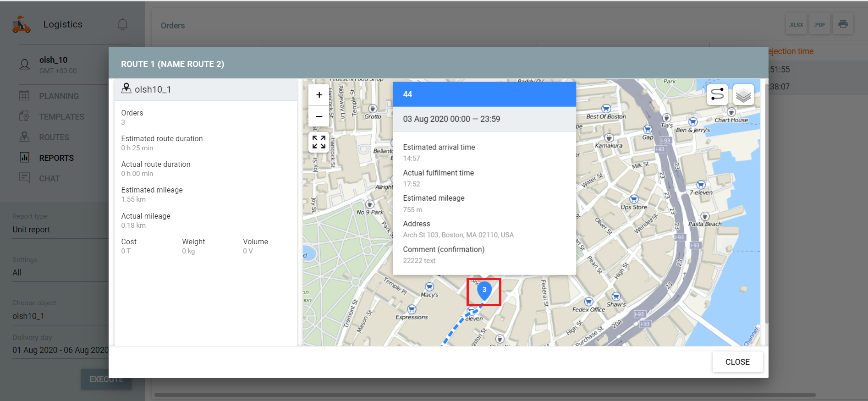Click order marker 3 on the map

click(x=484, y=291)
